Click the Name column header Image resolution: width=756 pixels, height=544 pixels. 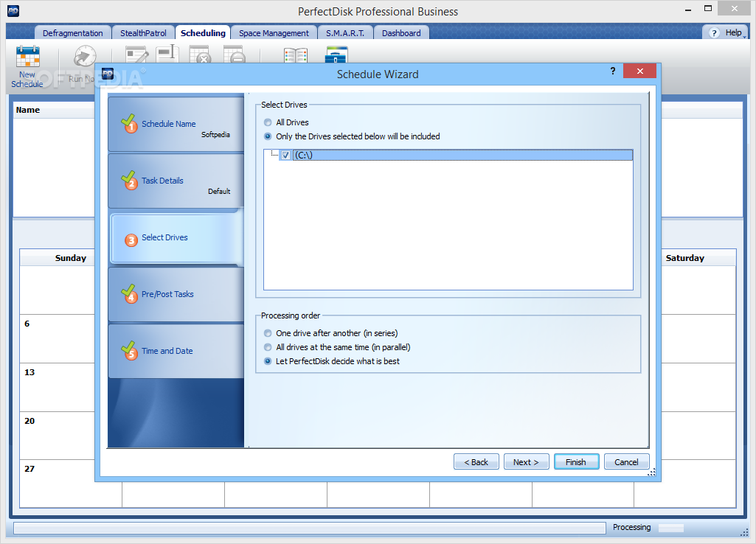pos(28,110)
